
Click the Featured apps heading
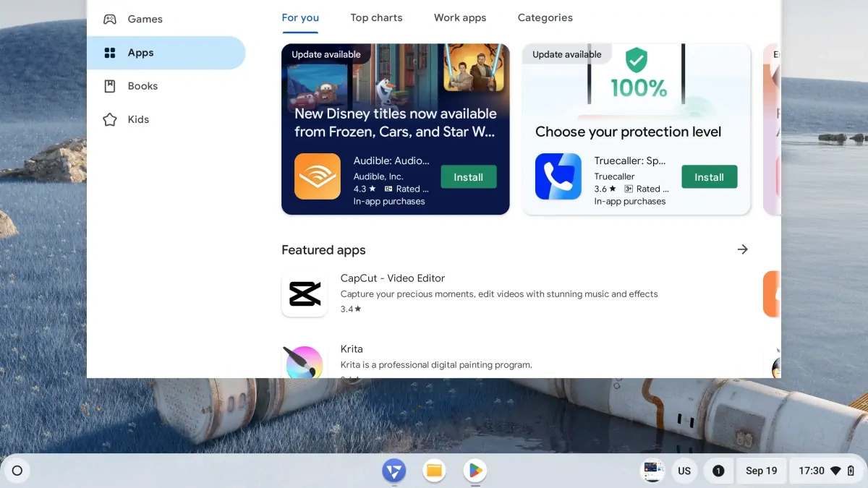coord(323,250)
